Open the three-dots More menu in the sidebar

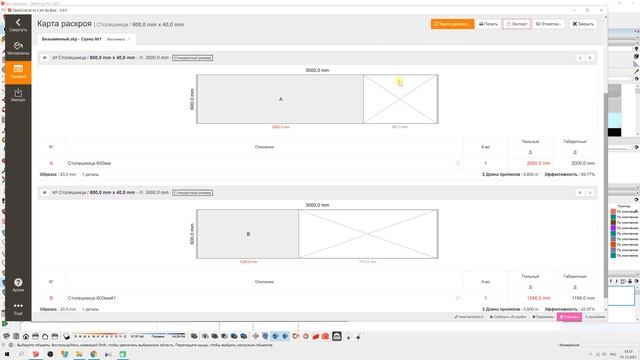pyautogui.click(x=18, y=308)
